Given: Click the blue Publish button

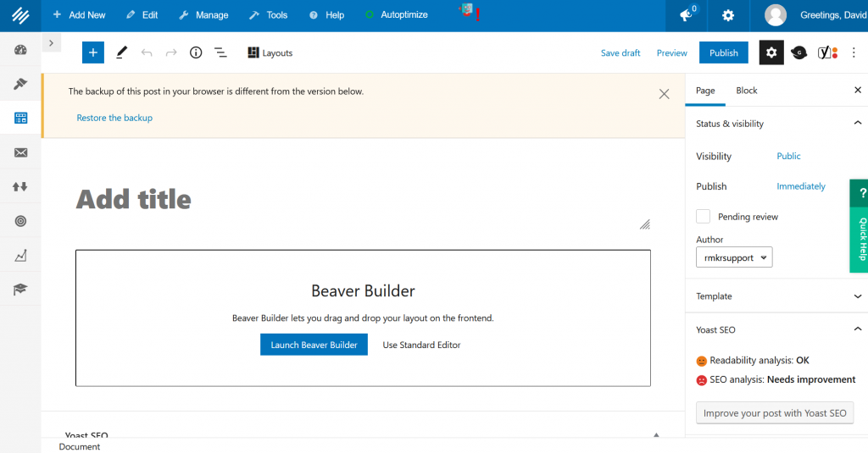Looking at the screenshot, I should point(724,52).
